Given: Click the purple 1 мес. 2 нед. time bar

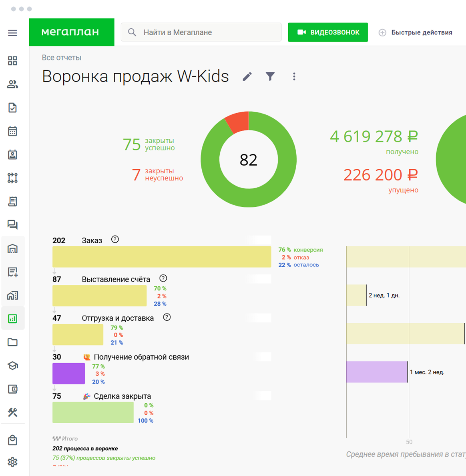Looking at the screenshot, I should point(377,372).
